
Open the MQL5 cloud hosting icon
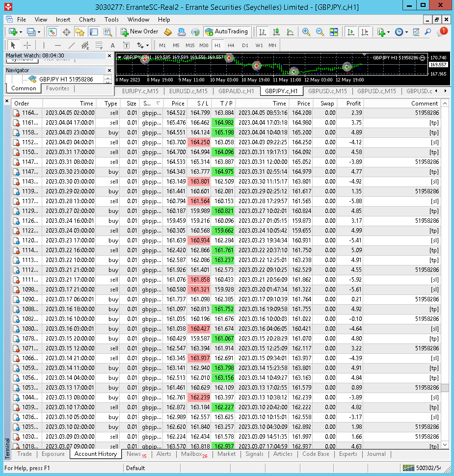point(181,31)
